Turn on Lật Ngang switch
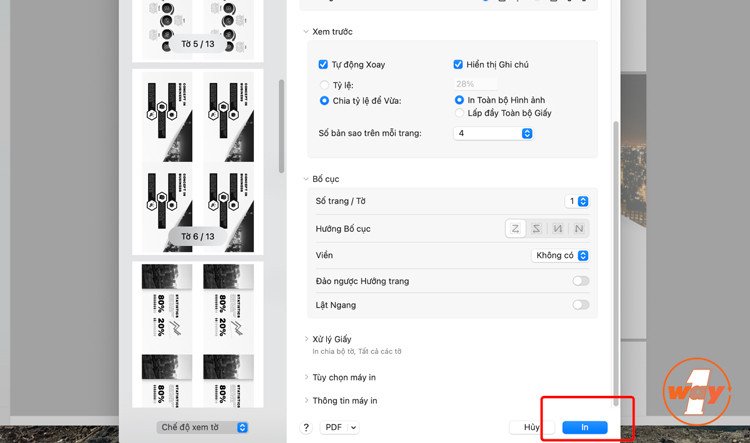The width and height of the screenshot is (750, 443). click(x=581, y=305)
